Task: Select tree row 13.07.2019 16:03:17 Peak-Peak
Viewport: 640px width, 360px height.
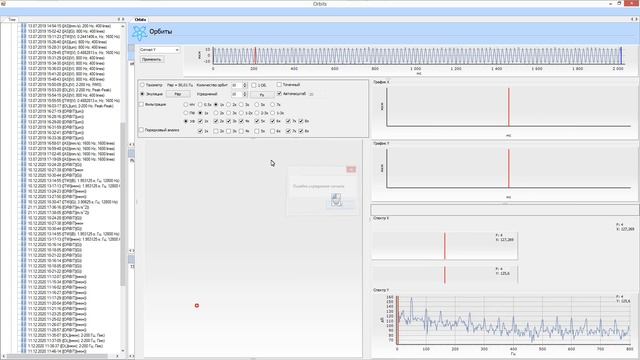Action: [x=70, y=106]
